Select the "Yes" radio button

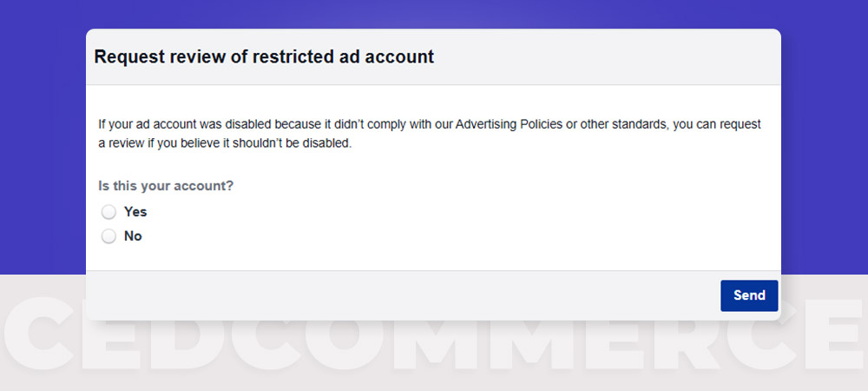pos(108,212)
